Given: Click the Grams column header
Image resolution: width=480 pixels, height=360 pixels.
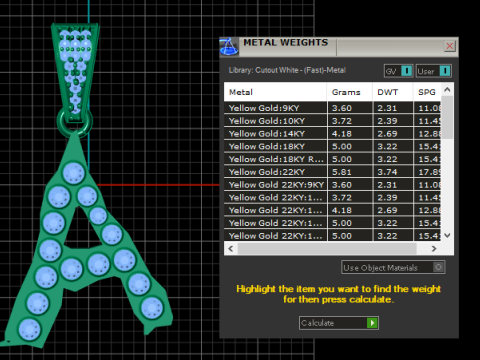Looking at the screenshot, I should click(x=349, y=92).
